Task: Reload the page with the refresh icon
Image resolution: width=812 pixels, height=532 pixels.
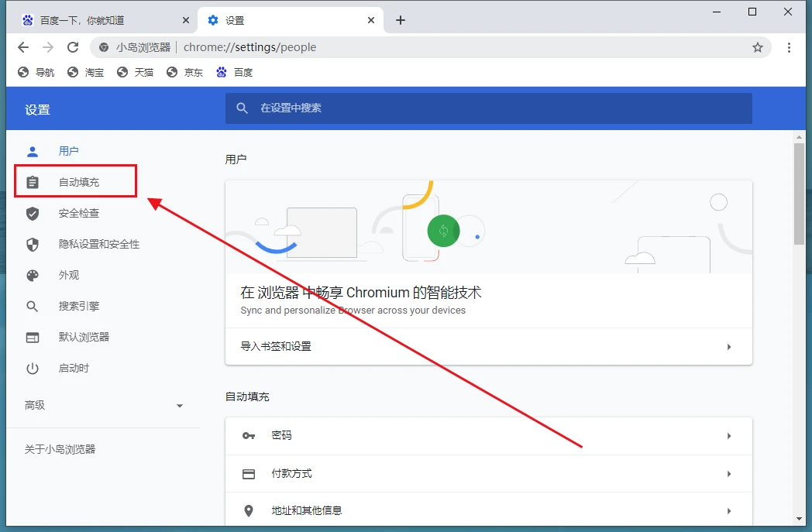Action: click(73, 47)
